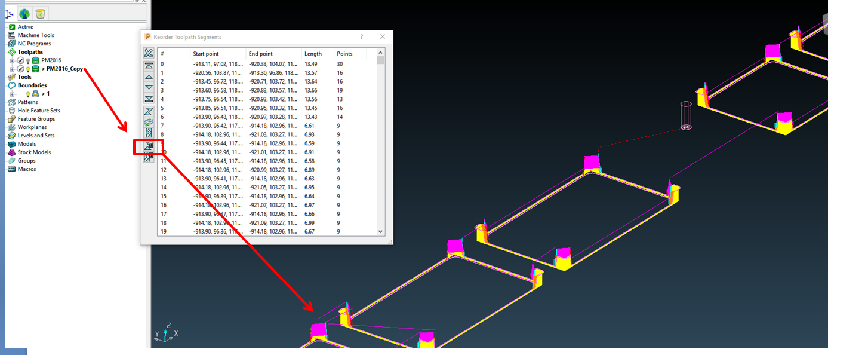Expand the boundary named 1
Image resolution: width=868 pixels, height=355 pixels.
tap(12, 93)
